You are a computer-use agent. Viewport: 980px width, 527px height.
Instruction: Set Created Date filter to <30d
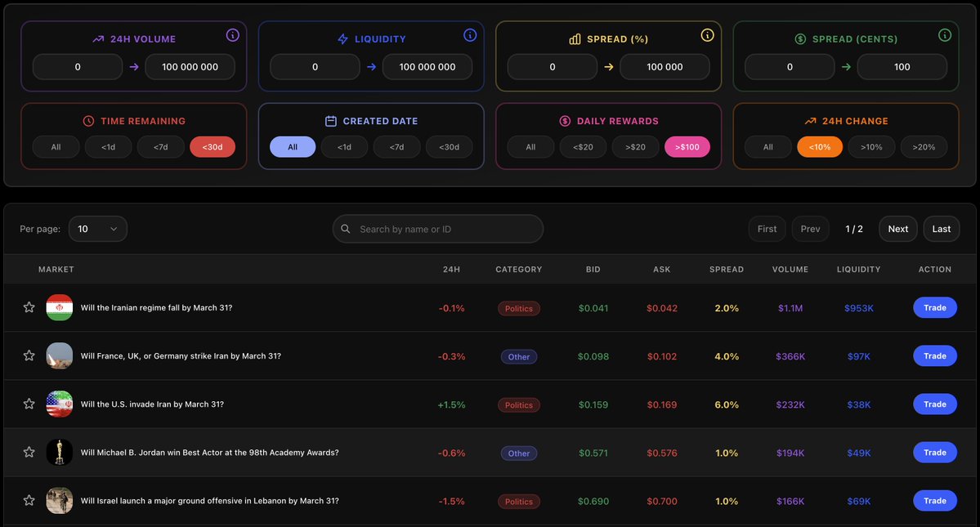pyautogui.click(x=450, y=147)
